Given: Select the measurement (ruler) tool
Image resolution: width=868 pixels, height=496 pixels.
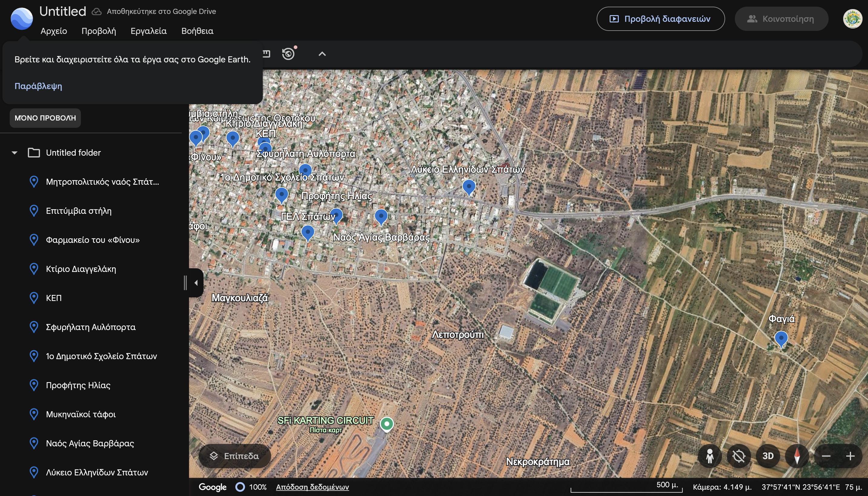Looking at the screenshot, I should tap(267, 53).
